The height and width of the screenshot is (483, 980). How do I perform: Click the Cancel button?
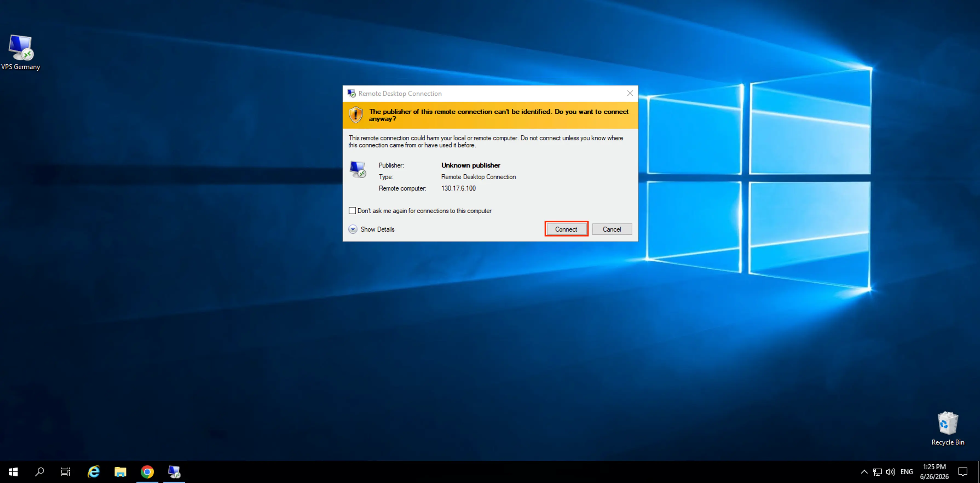coord(612,229)
